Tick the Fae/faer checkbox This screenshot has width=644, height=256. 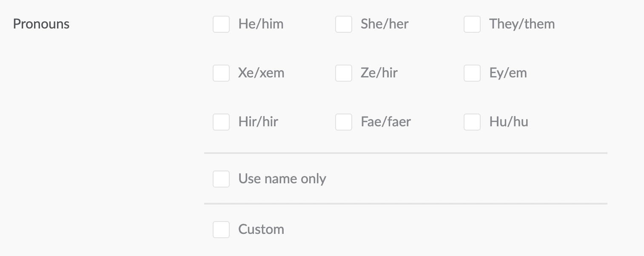(344, 122)
